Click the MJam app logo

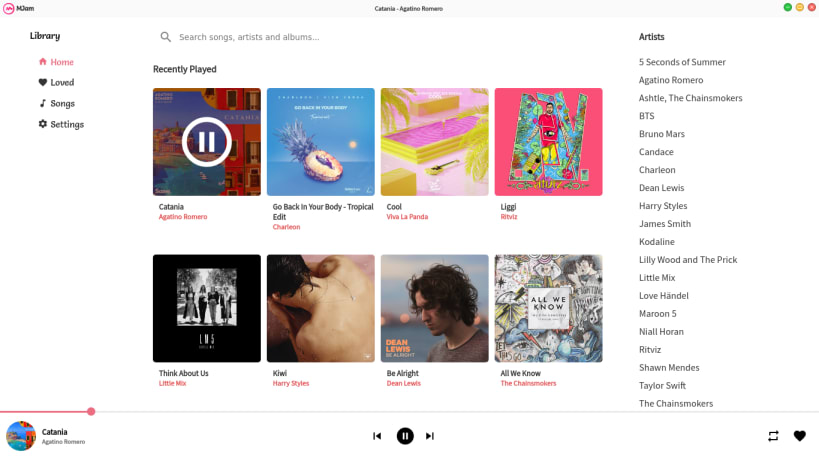click(x=8, y=8)
